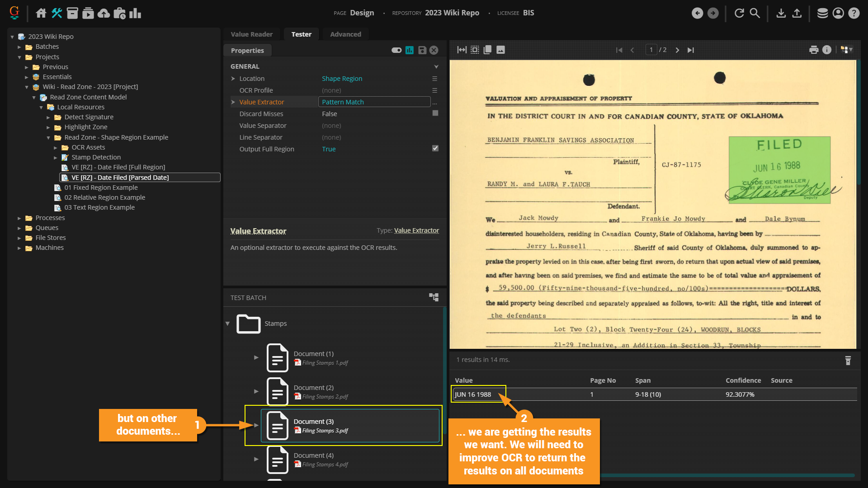The width and height of the screenshot is (868, 488).
Task: Click the Stats bar chart icon
Action: pos(135,13)
